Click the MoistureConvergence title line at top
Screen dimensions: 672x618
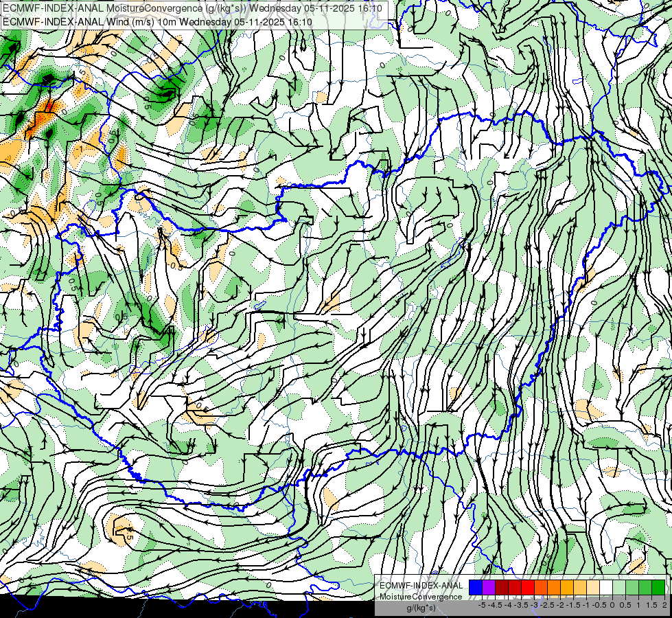click(x=192, y=8)
